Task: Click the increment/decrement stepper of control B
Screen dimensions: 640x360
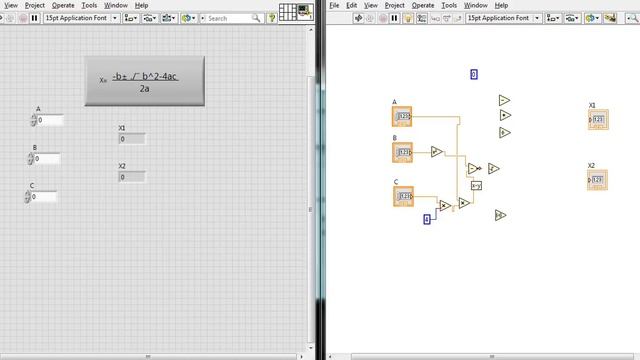Action: point(31,159)
